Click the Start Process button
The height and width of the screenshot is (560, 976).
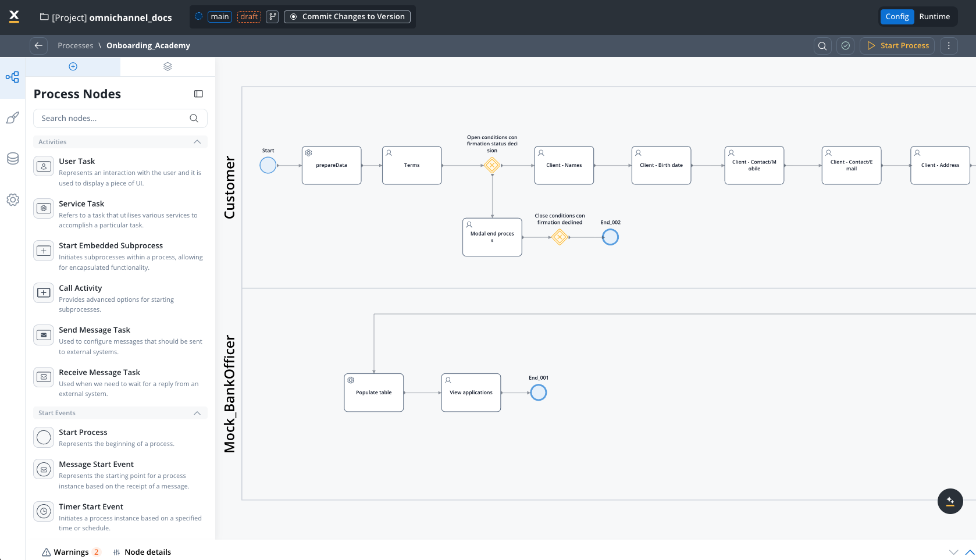click(x=897, y=46)
